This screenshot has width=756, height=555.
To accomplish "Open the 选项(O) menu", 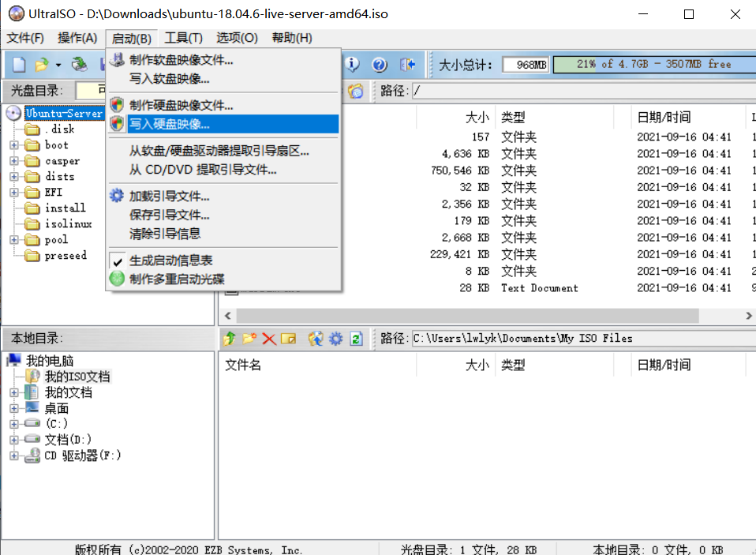I will tap(237, 38).
